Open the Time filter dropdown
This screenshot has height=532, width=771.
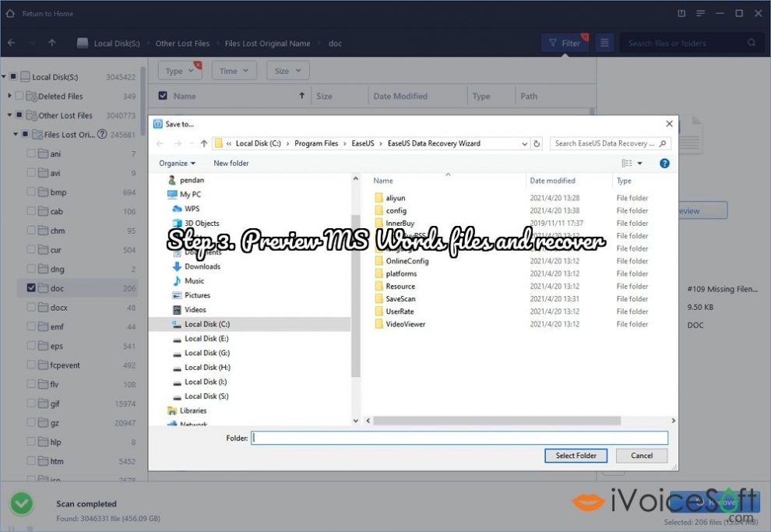234,71
